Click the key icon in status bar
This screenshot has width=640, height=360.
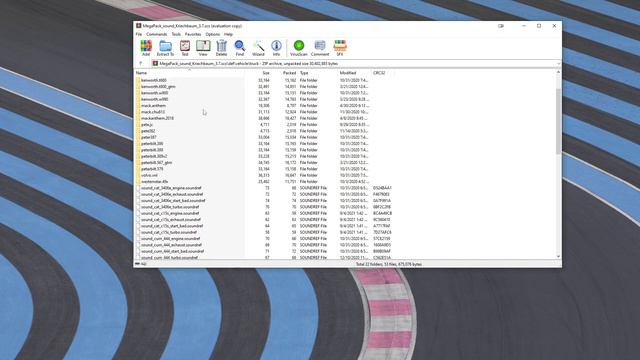click(143, 264)
